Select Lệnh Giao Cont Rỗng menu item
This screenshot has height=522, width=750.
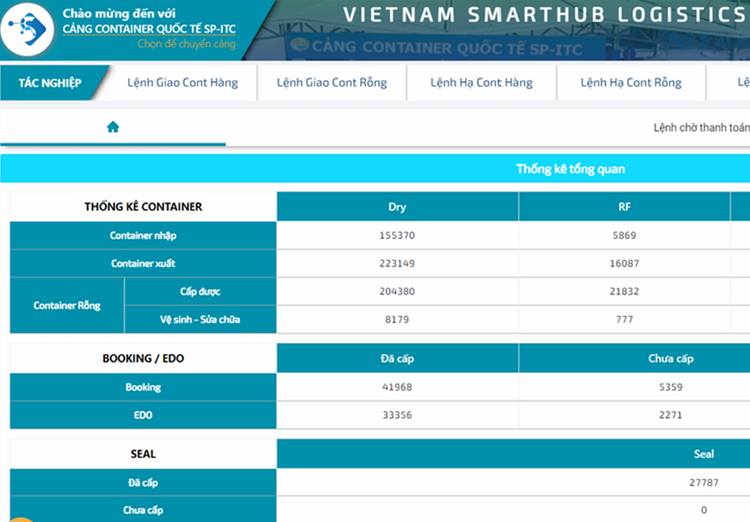coord(331,83)
